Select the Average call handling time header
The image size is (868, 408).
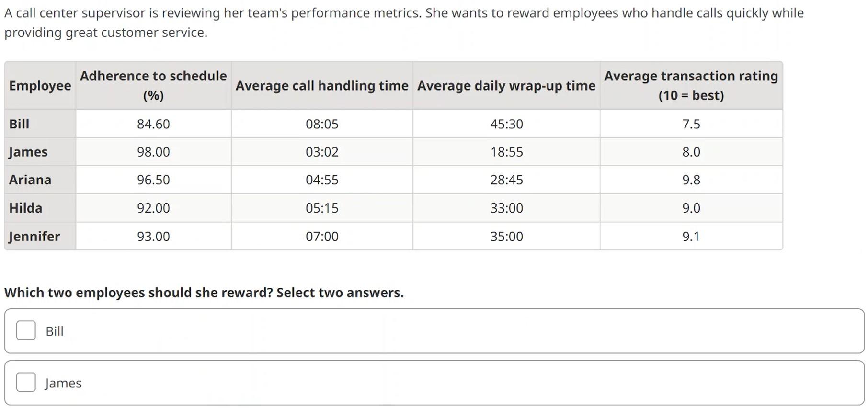321,85
